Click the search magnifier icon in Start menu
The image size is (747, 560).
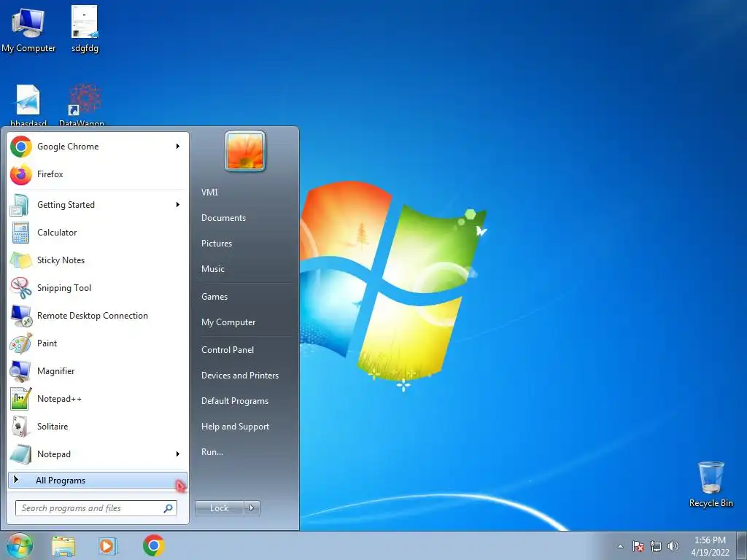click(x=169, y=508)
